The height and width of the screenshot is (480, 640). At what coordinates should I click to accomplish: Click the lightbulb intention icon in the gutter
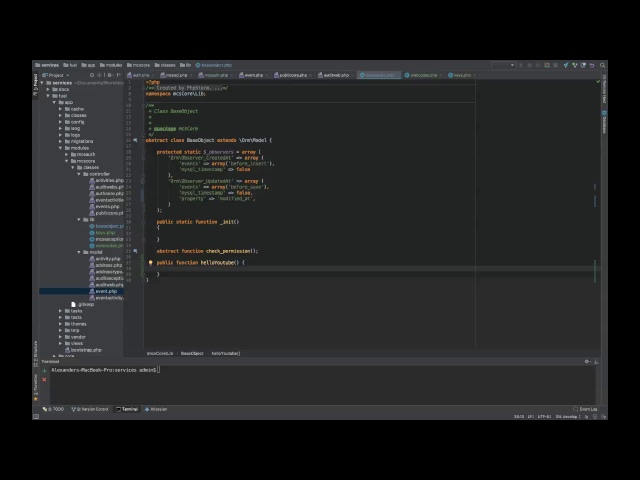(x=151, y=263)
